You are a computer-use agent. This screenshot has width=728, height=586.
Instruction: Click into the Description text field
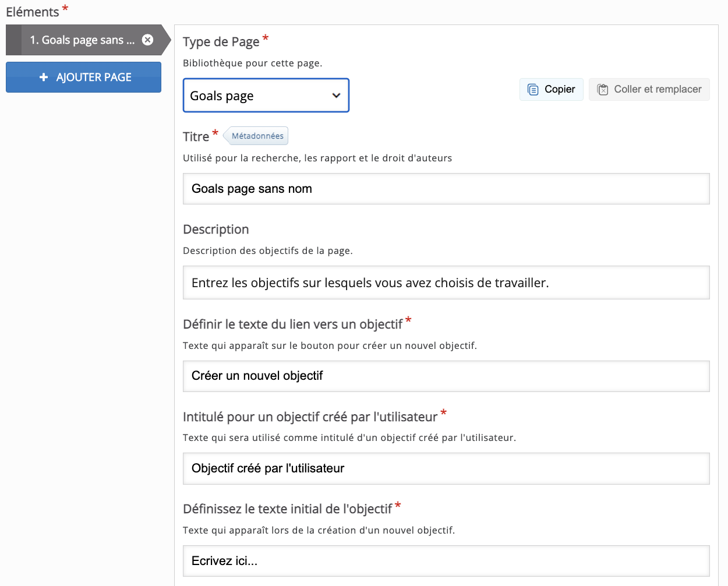pos(446,283)
